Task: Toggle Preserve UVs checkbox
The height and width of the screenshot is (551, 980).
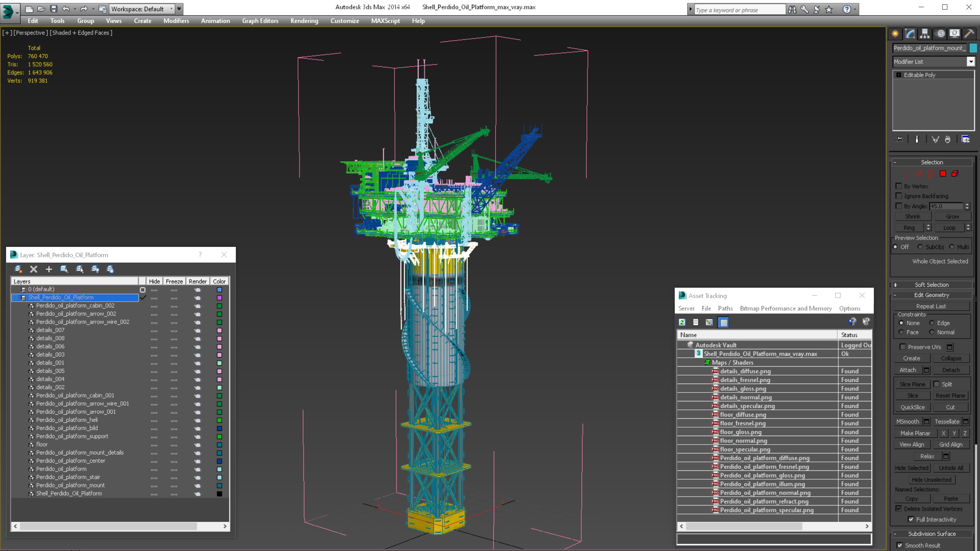Action: 902,347
